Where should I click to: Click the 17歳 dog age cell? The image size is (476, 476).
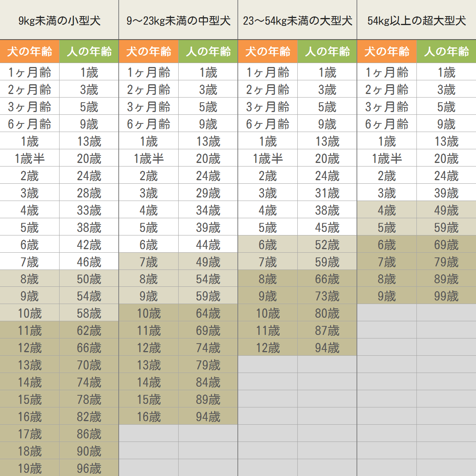pyautogui.click(x=30, y=434)
